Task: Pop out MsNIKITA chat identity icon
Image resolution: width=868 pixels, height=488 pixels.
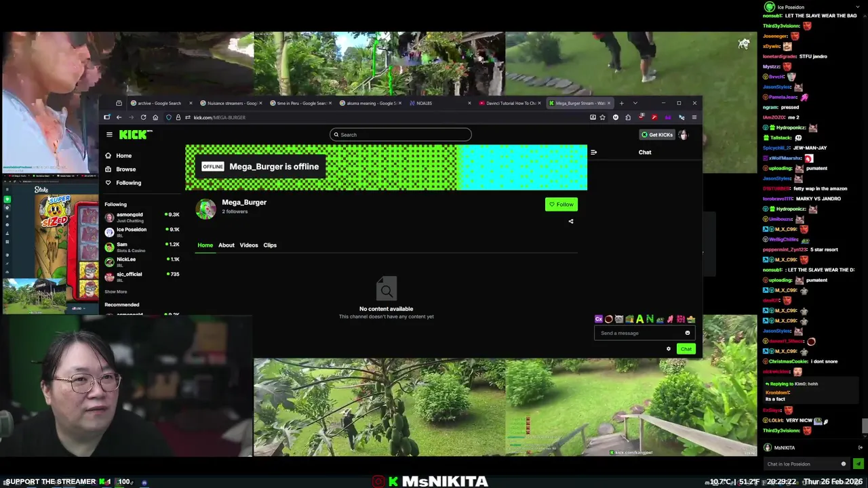Action: pyautogui.click(x=860, y=447)
